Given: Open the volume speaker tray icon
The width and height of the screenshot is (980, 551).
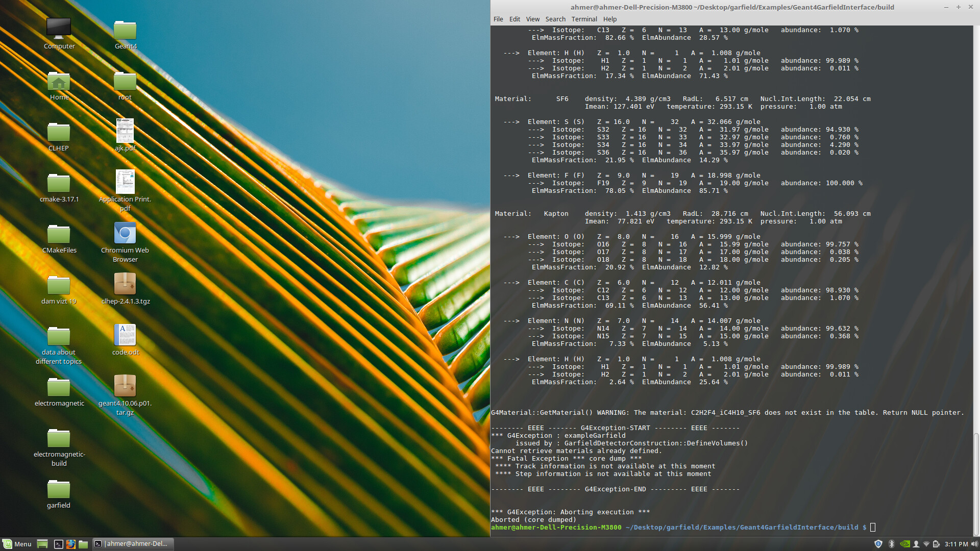Looking at the screenshot, I should point(974,544).
